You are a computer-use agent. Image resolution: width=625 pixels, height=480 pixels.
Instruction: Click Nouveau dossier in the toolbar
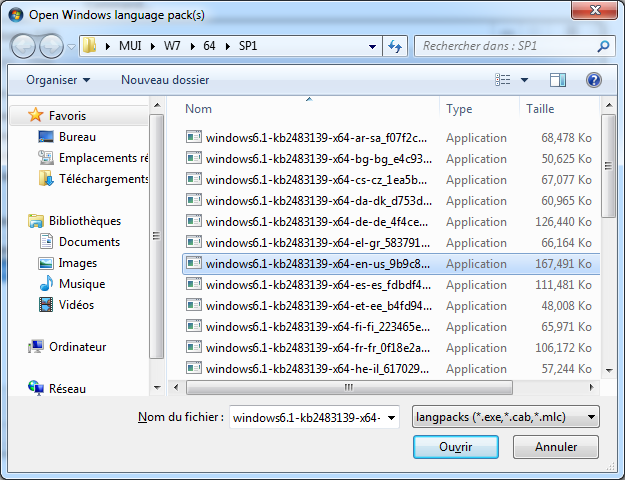pyautogui.click(x=165, y=80)
